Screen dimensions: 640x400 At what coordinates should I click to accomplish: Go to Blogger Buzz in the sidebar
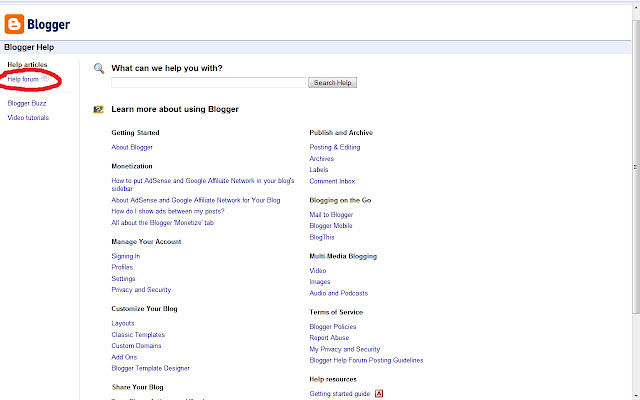[27, 103]
